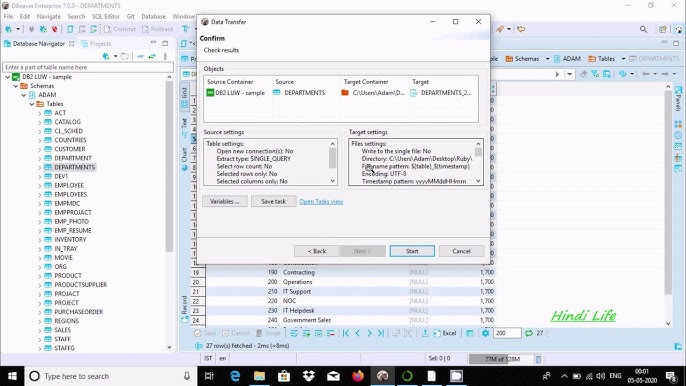
Task: Open Firefox from the taskbar
Action: (x=358, y=376)
